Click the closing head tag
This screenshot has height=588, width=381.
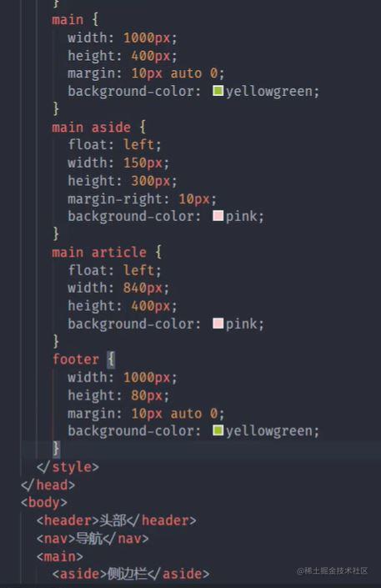pyautogui.click(x=48, y=485)
